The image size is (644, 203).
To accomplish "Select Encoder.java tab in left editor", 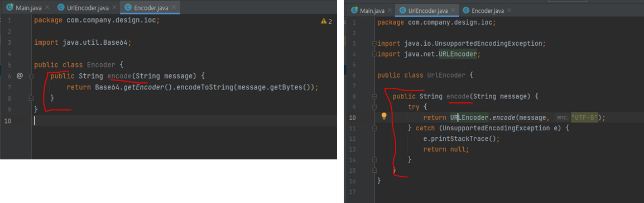I will (150, 7).
